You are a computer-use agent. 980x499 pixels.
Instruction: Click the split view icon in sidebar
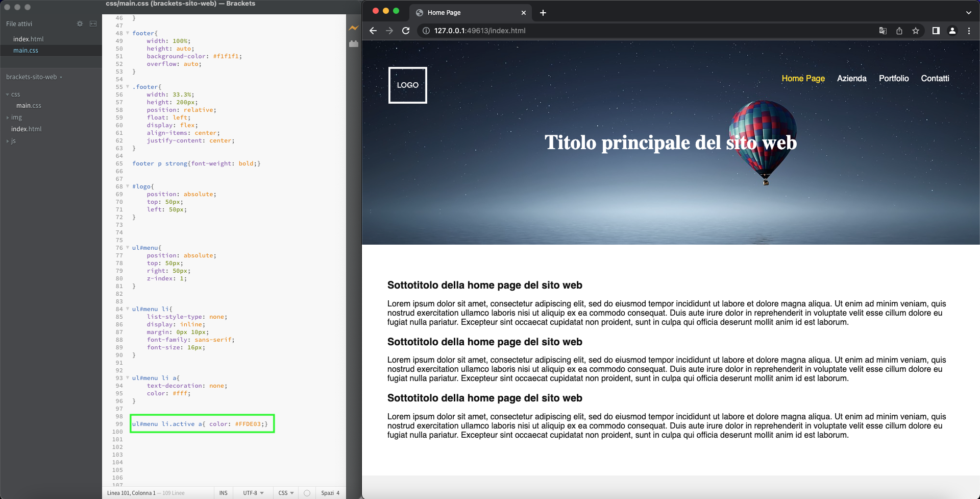[93, 24]
